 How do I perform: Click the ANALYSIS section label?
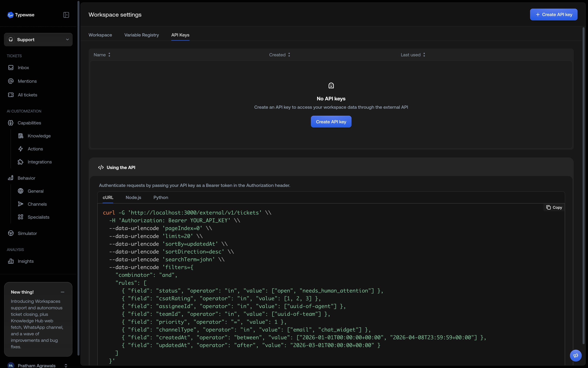click(x=15, y=250)
